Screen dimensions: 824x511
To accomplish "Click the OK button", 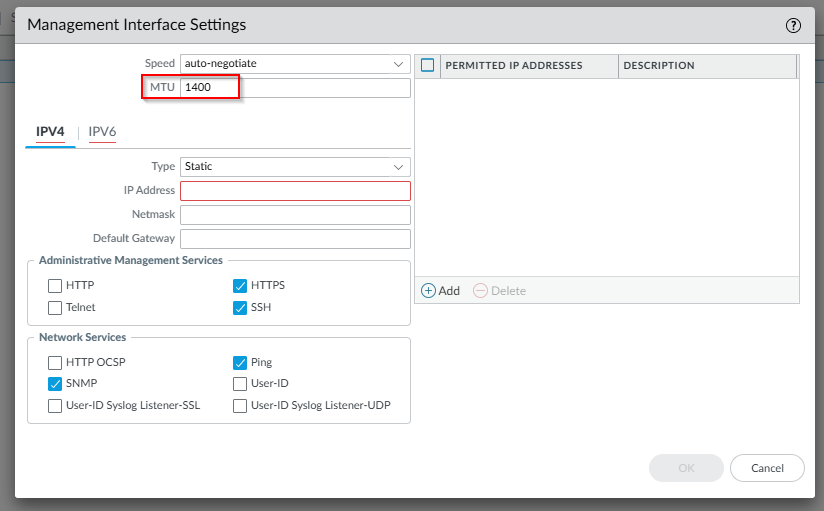I will click(686, 468).
